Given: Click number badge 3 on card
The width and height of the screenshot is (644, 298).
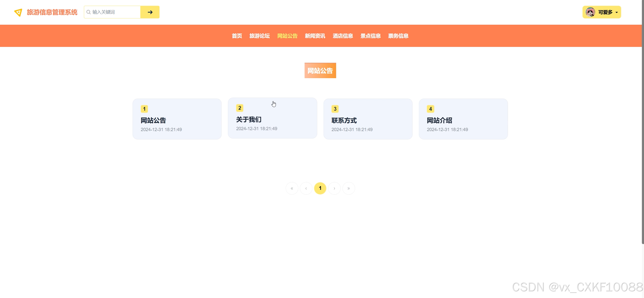Looking at the screenshot, I should click(335, 109).
